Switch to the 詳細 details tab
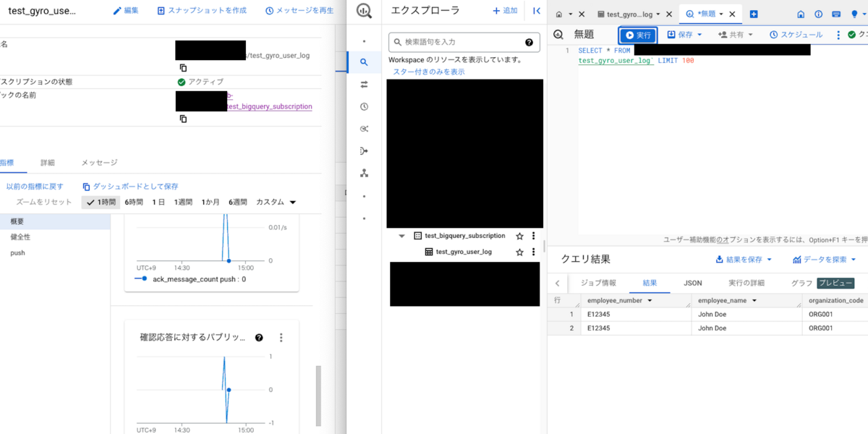The image size is (868, 434). pos(48,163)
